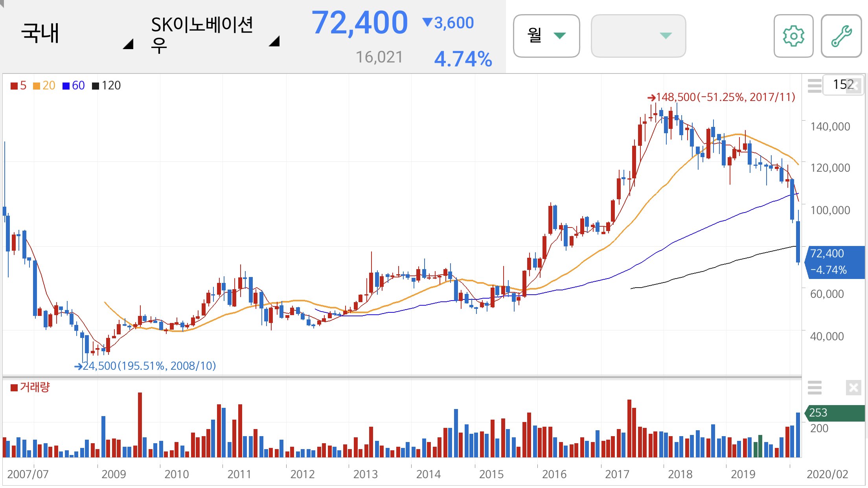
Task: Click the price change ▼3,600
Action: pyautogui.click(x=448, y=23)
